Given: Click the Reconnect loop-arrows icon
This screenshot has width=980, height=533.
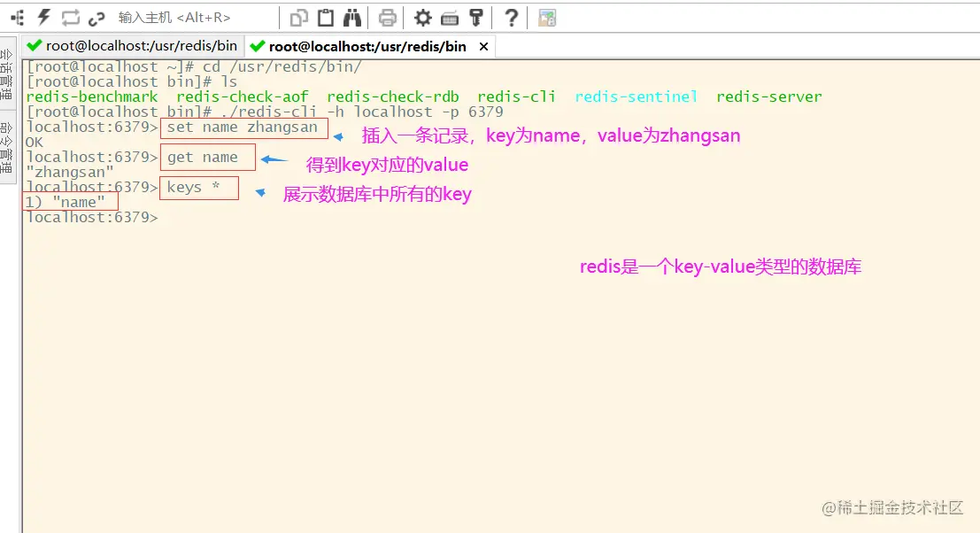Looking at the screenshot, I should (71, 18).
